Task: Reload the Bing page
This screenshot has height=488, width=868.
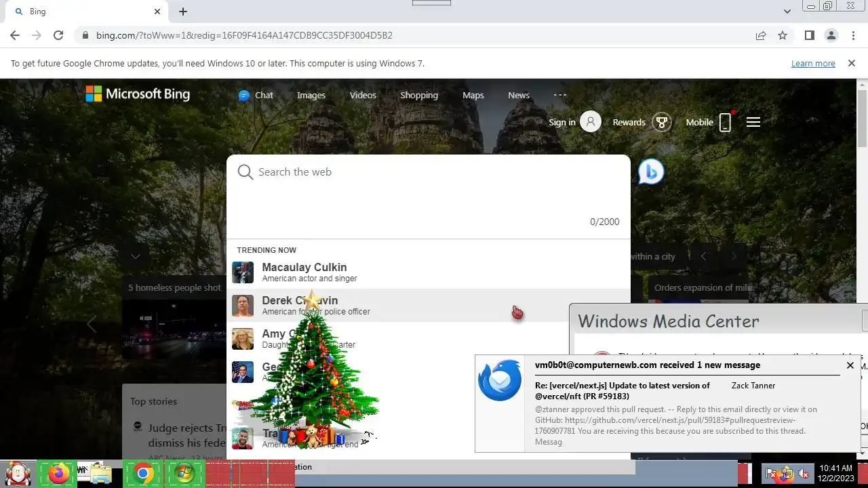Action: (58, 35)
